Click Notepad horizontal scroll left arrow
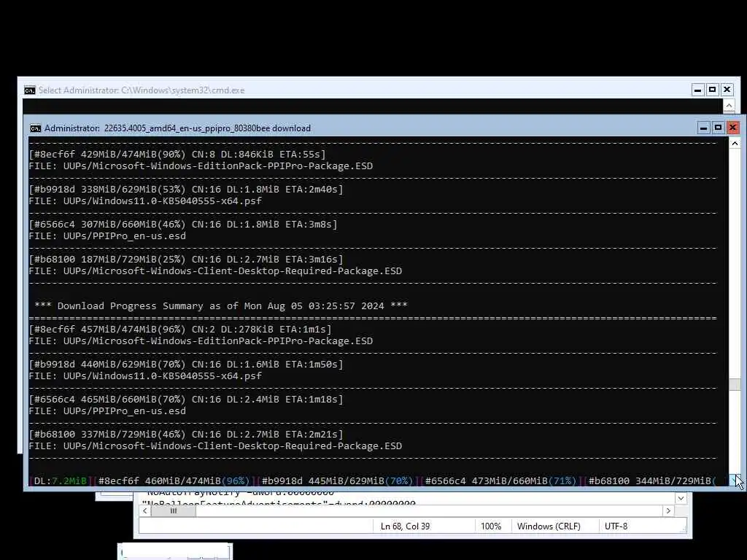Image resolution: width=747 pixels, height=560 pixels. 145,510
